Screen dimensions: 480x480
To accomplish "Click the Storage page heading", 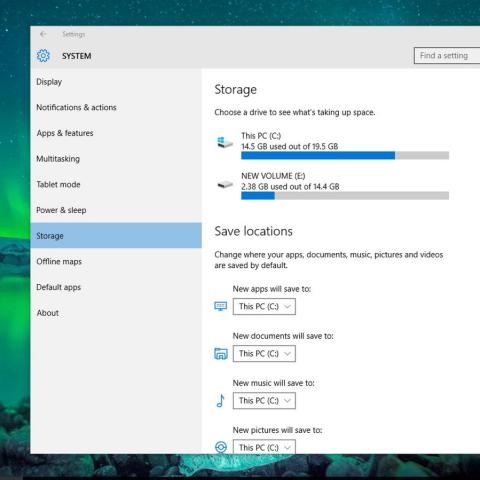I will point(236,89).
